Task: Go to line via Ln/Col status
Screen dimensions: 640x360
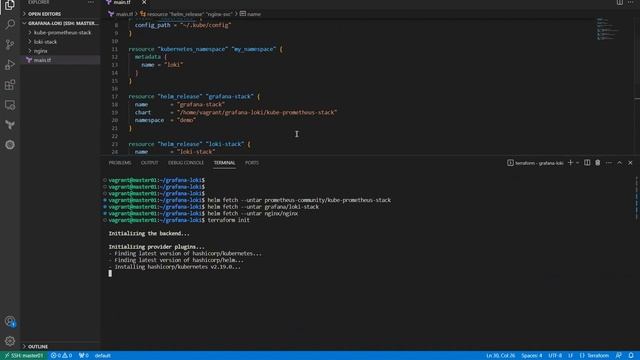Action: coord(500,356)
